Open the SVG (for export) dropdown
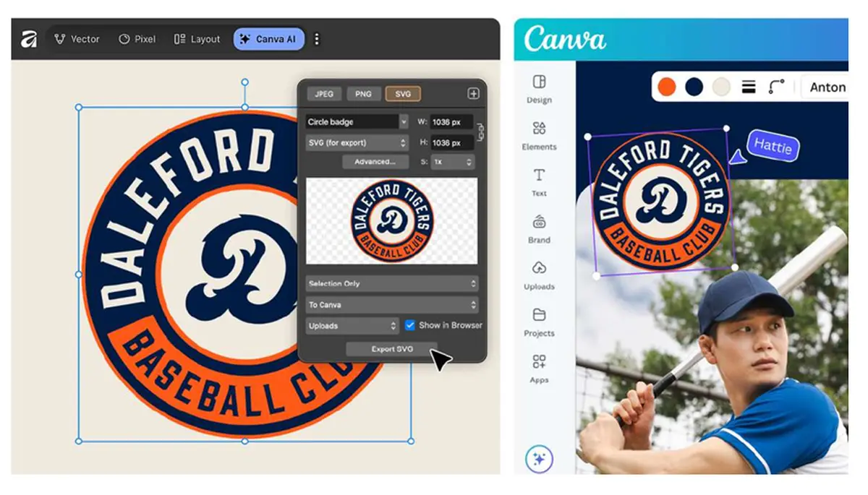The height and width of the screenshot is (495, 868). pos(357,142)
